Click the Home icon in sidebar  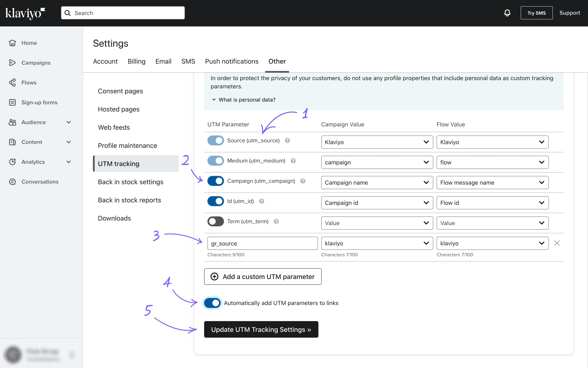point(12,43)
